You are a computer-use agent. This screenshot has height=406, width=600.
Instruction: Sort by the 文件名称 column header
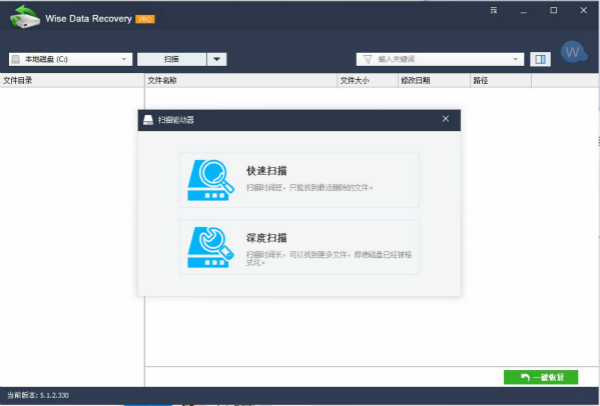pos(162,79)
